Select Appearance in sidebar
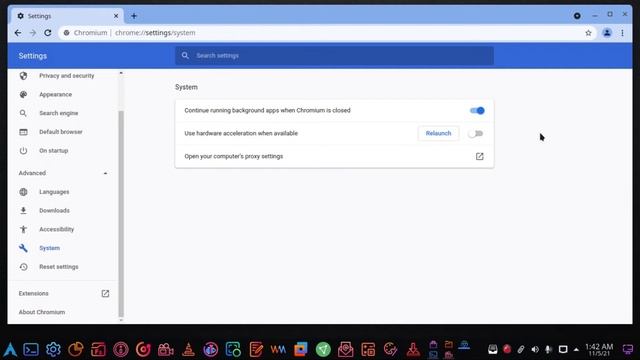640x360 pixels. coord(56,95)
